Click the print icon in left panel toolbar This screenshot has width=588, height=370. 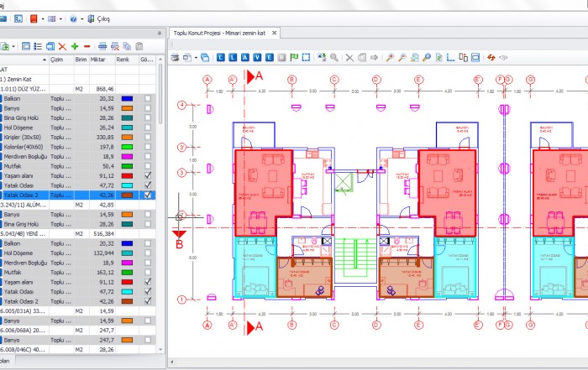102,46
